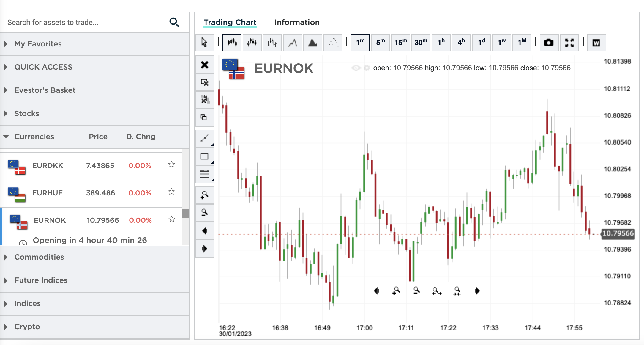Click the X delete tool icon
This screenshot has height=345, width=644.
pyautogui.click(x=204, y=65)
